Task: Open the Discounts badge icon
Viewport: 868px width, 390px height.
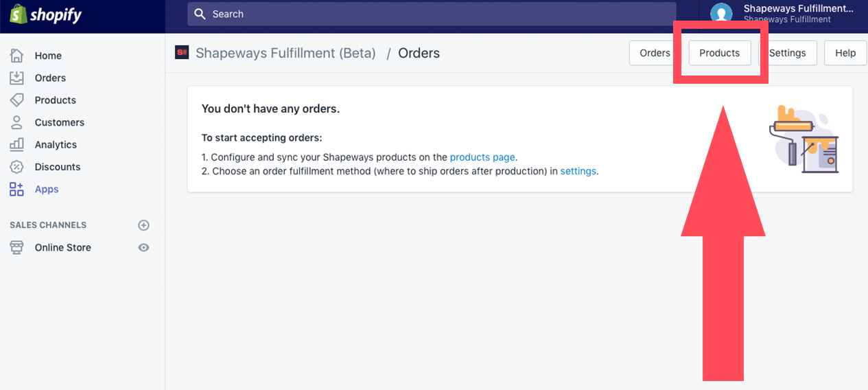Action: pos(16,167)
